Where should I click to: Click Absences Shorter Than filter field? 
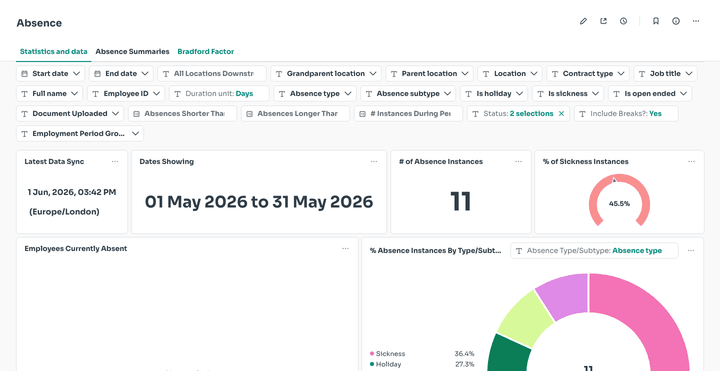182,113
